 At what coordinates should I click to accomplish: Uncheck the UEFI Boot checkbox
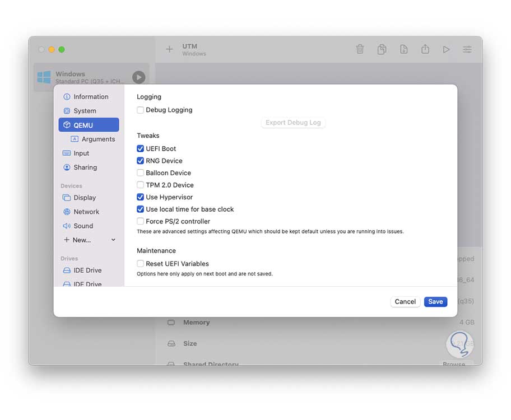pos(140,148)
